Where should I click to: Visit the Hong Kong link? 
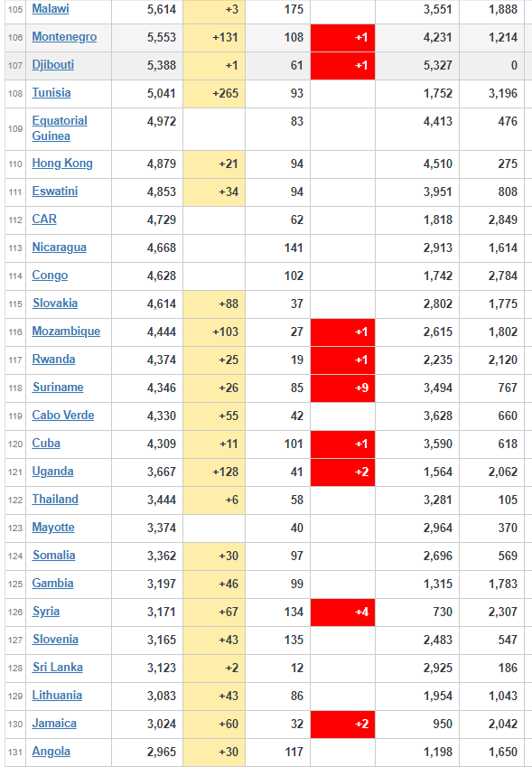pos(62,164)
